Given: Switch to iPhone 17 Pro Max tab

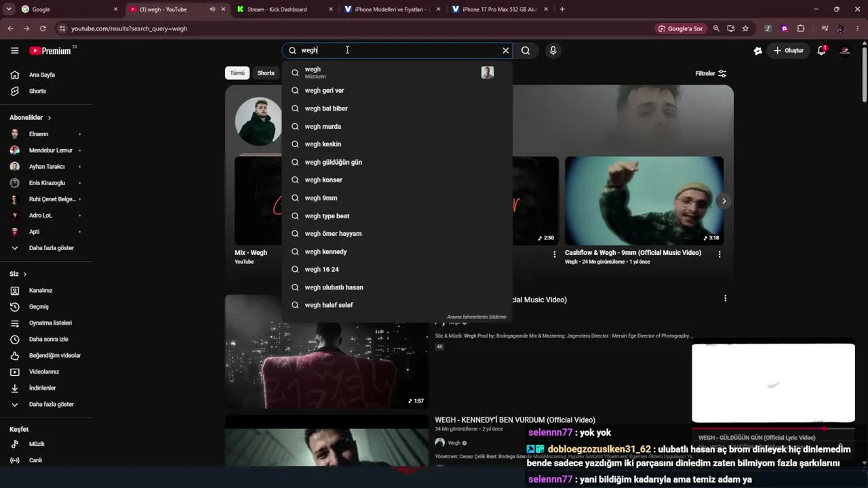Looking at the screenshot, I should tap(498, 9).
